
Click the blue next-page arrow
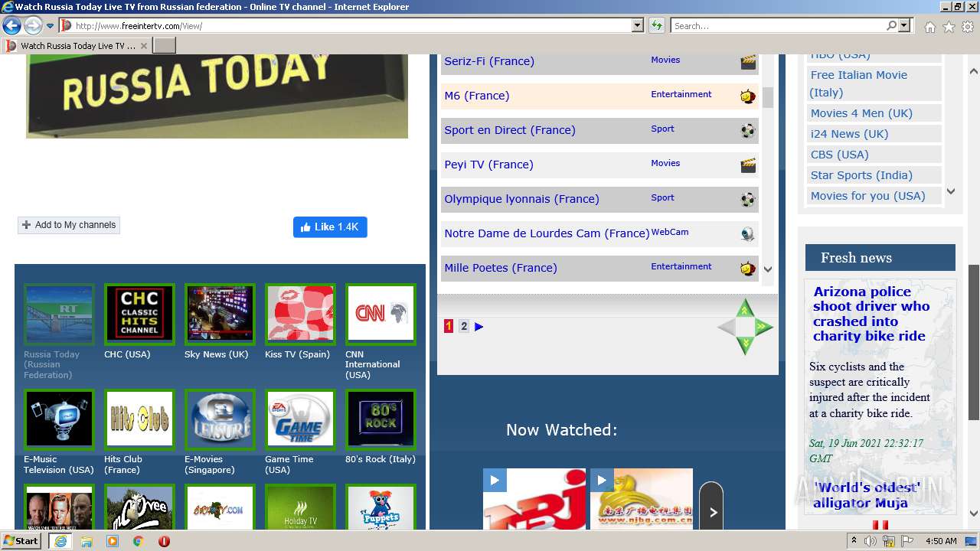coord(479,327)
